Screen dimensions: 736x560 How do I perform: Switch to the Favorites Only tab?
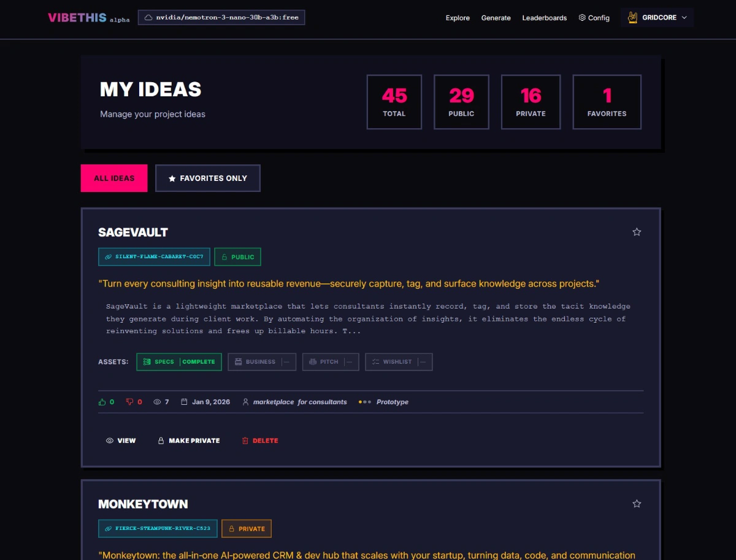[x=207, y=178]
